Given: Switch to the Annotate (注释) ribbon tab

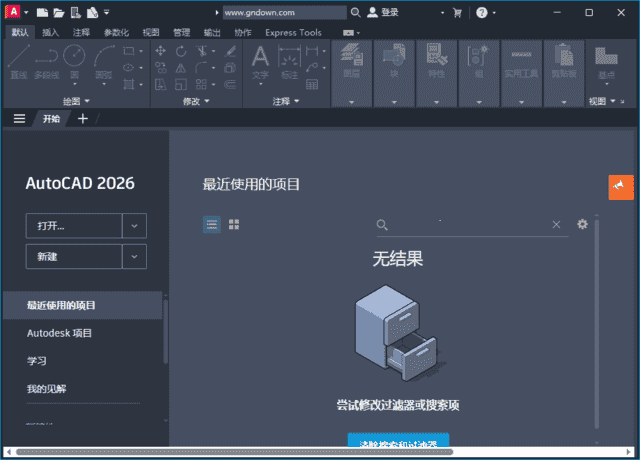Looking at the screenshot, I should point(81,33).
